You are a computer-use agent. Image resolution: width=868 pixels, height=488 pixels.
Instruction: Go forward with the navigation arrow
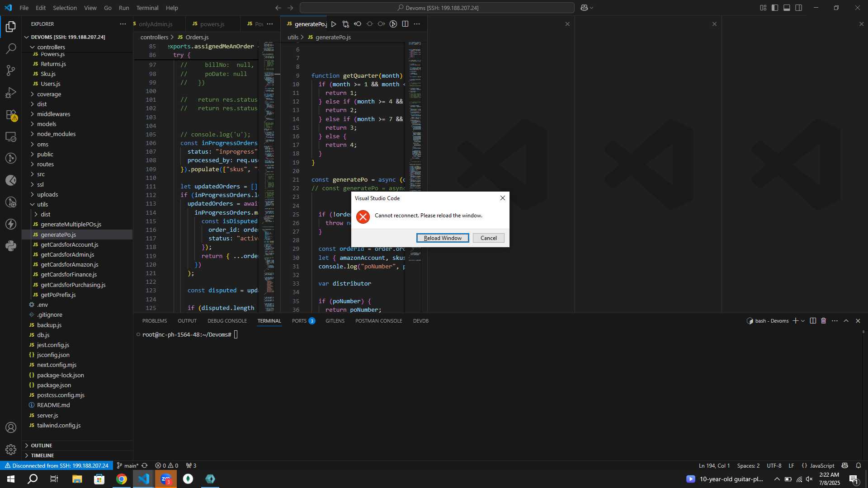click(x=290, y=8)
